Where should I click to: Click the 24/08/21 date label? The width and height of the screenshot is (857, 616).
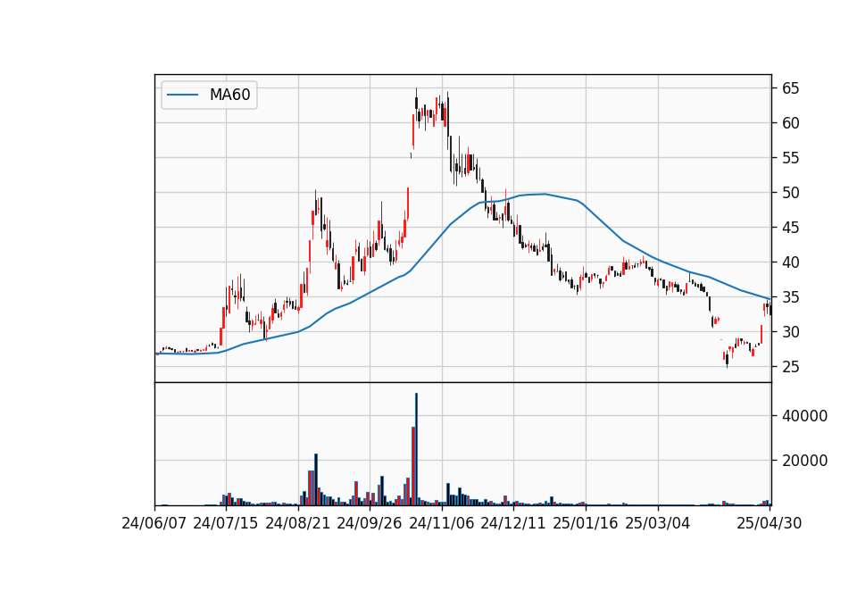(298, 523)
